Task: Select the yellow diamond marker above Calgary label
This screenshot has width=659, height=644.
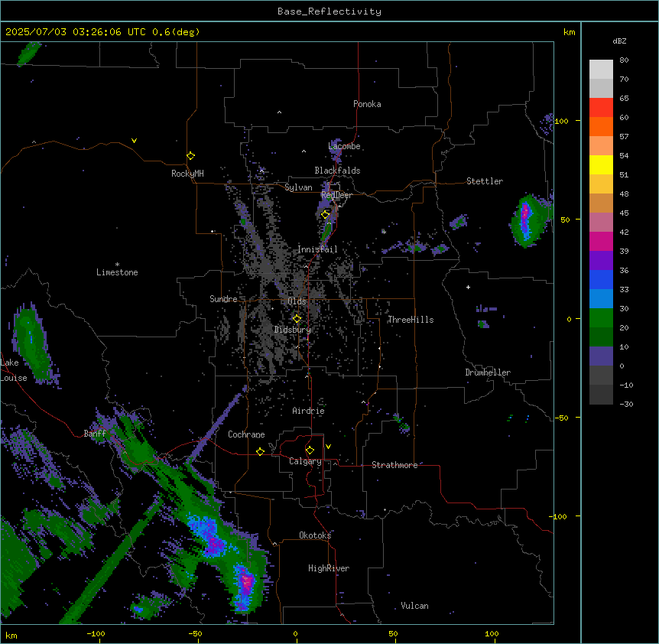Action: coord(310,450)
